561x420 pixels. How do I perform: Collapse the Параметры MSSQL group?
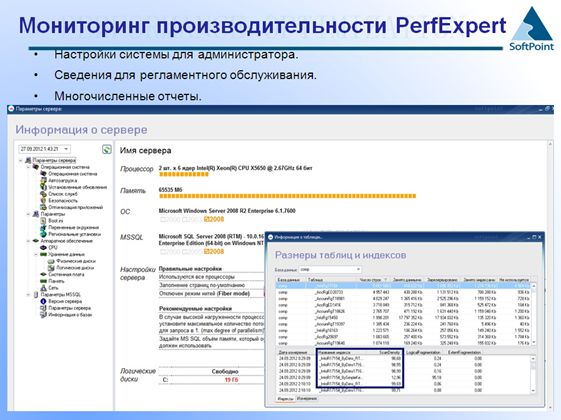point(29,295)
